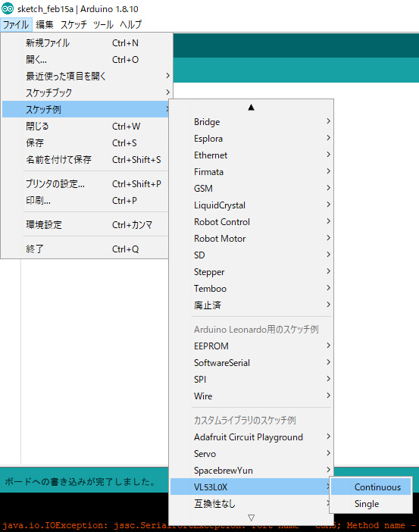Expand the Bridge examples
419x532 pixels.
[x=251, y=122]
